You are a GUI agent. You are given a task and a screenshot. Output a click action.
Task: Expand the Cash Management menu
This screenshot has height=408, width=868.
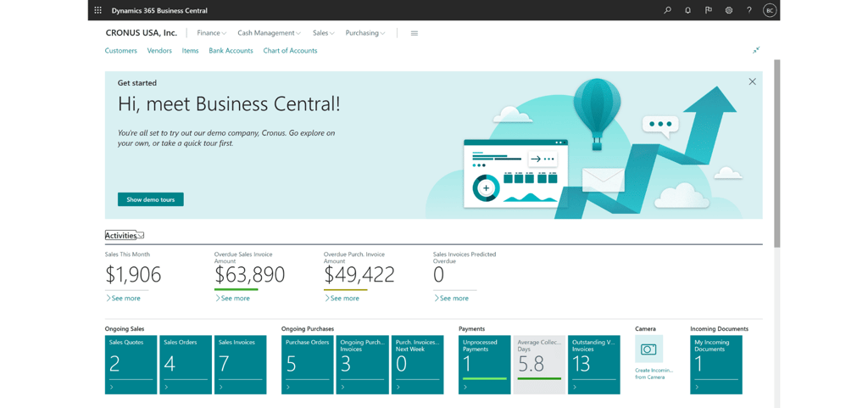point(270,33)
